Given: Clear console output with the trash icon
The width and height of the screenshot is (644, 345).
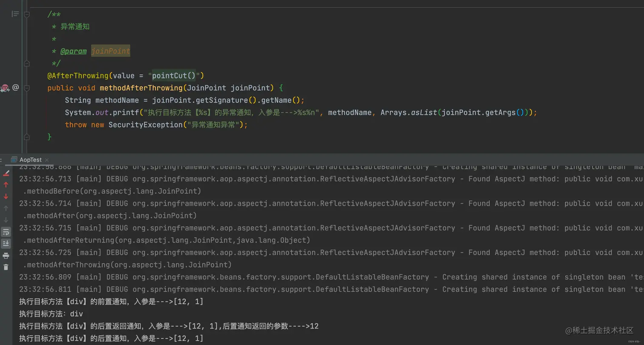Looking at the screenshot, I should [x=6, y=267].
